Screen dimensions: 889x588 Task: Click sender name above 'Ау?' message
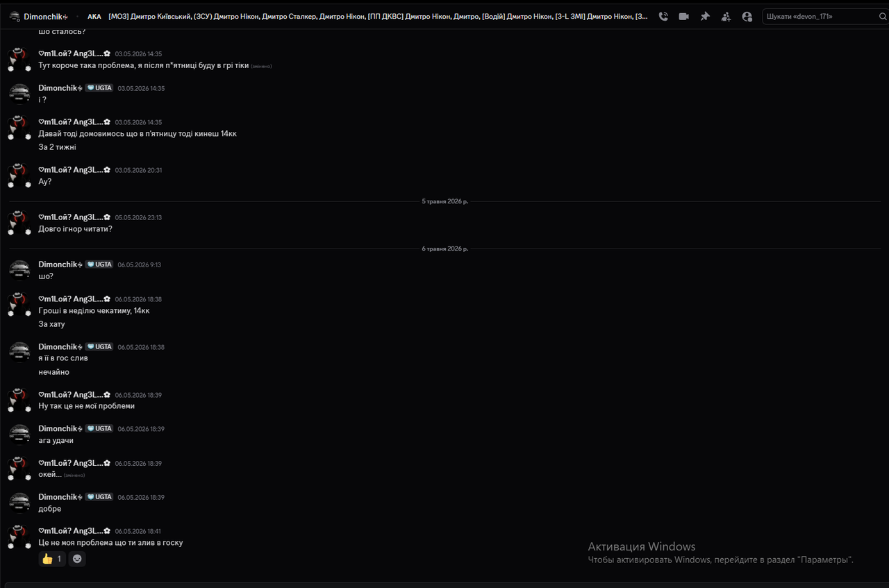coord(74,170)
